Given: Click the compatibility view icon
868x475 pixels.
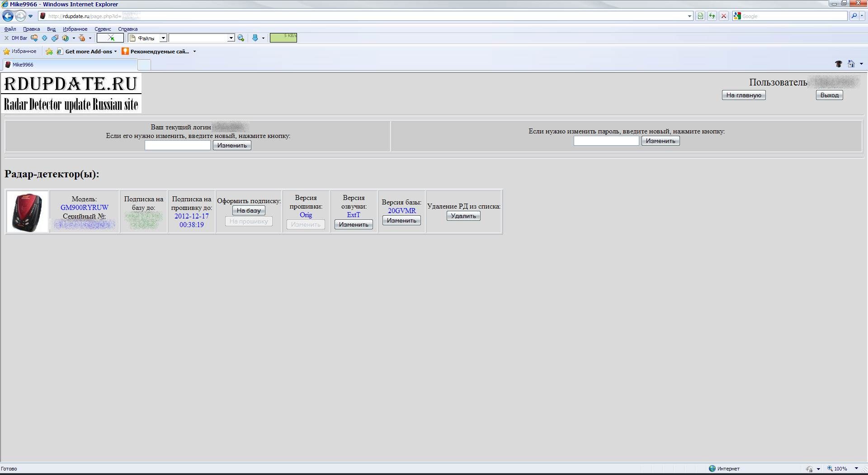Looking at the screenshot, I should point(700,16).
